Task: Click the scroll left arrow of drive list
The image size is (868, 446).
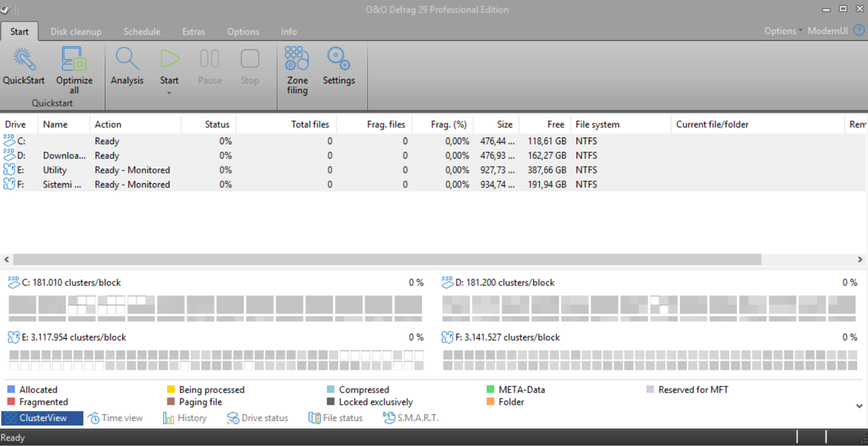Action: [x=7, y=260]
